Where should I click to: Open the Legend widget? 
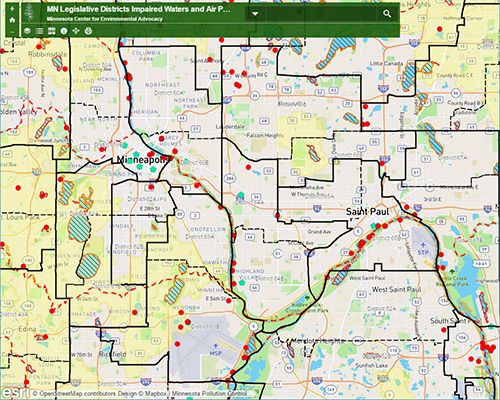point(39,31)
